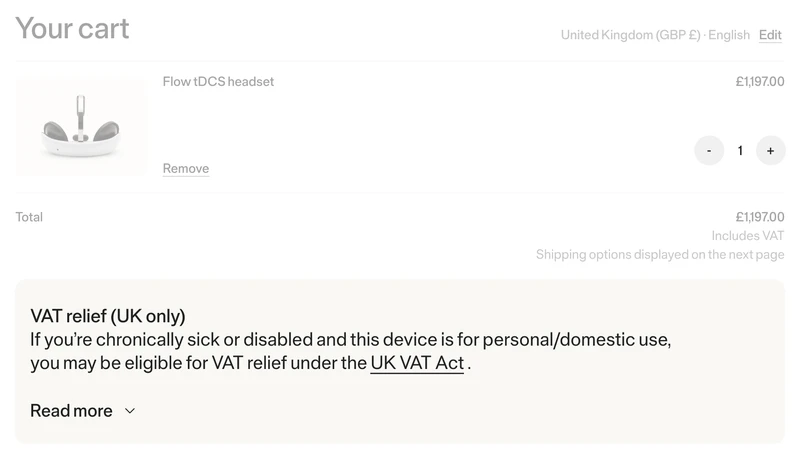This screenshot has height=454, width=800.
Task: Click the Edit region and language link
Action: (770, 35)
